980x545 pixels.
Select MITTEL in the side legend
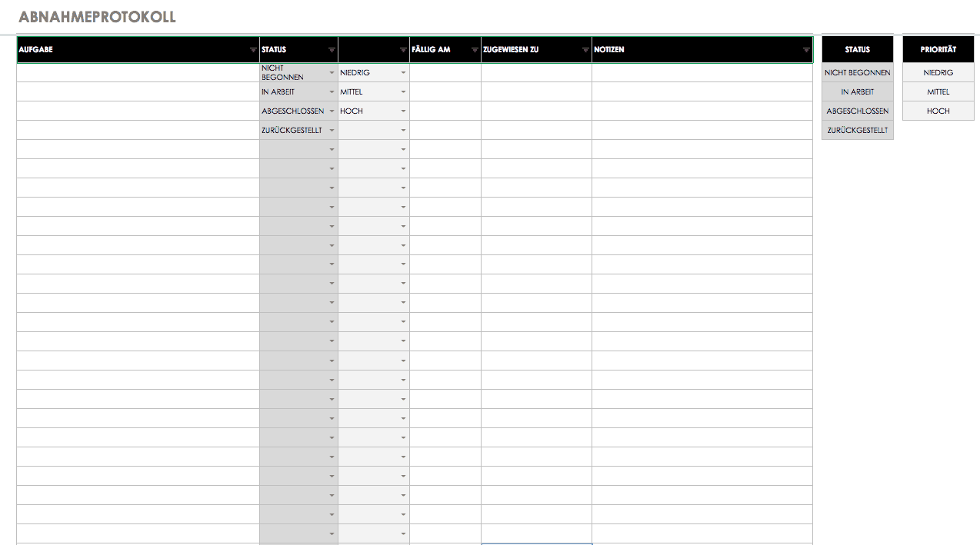pos(938,92)
